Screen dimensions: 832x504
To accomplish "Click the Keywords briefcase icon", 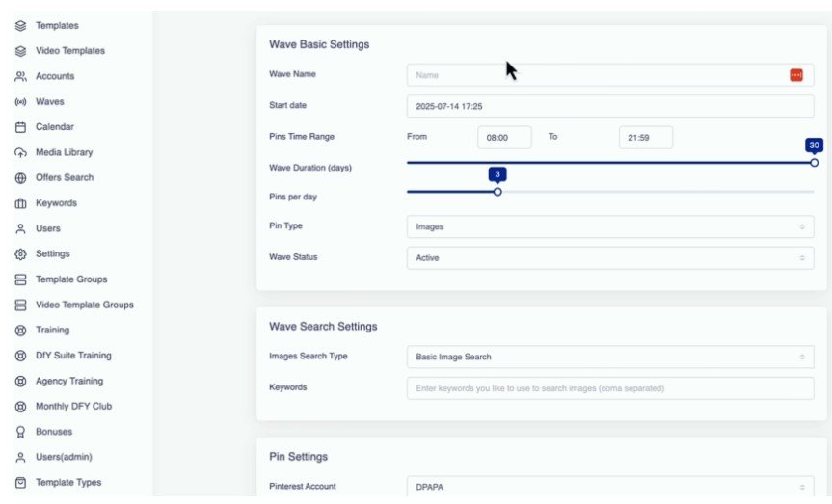I will pos(20,203).
